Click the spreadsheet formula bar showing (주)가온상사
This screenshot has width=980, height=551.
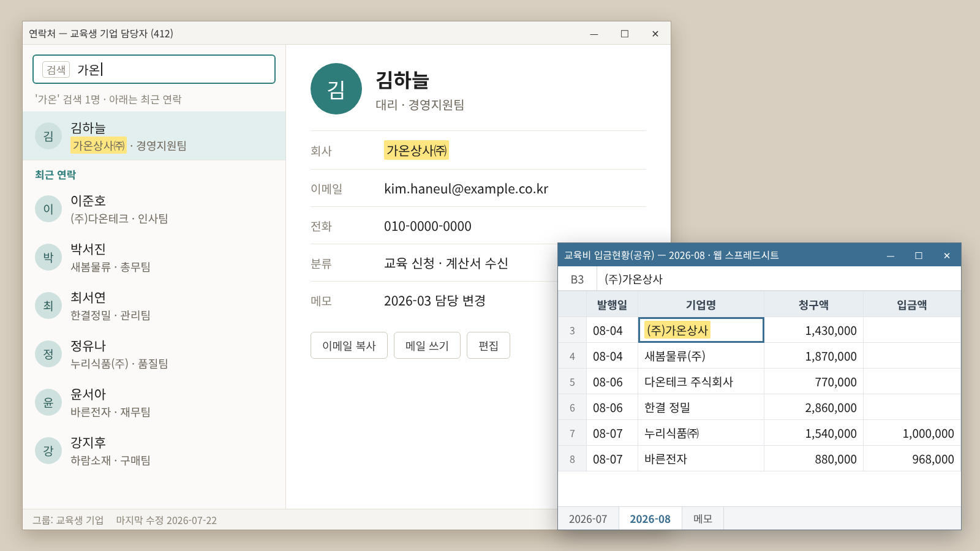778,279
